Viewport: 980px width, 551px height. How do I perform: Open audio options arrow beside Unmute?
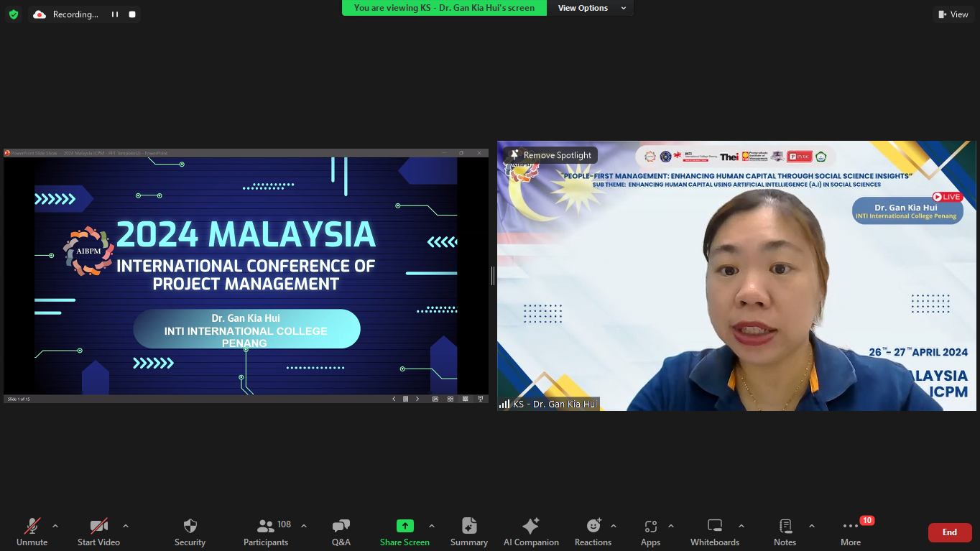click(55, 526)
